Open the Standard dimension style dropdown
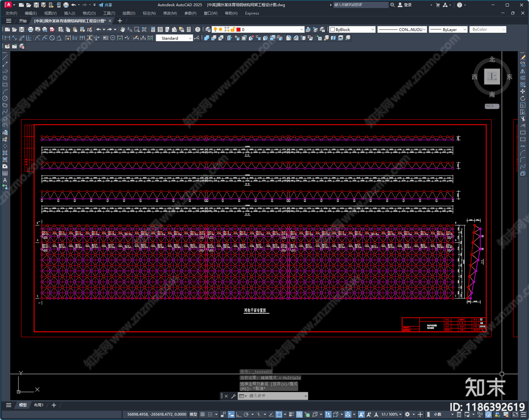 (174, 38)
